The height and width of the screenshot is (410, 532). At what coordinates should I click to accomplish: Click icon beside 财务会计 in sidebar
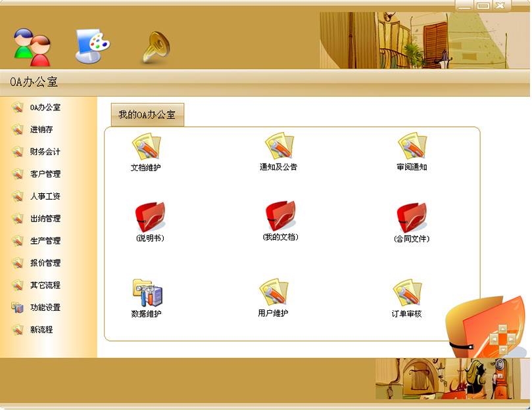(17, 152)
